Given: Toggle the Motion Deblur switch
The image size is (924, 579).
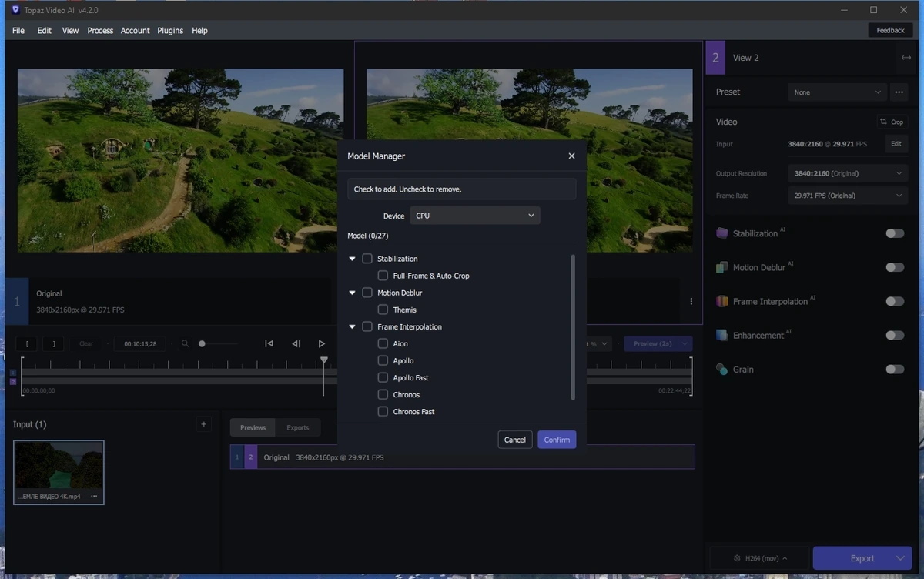Looking at the screenshot, I should point(895,267).
